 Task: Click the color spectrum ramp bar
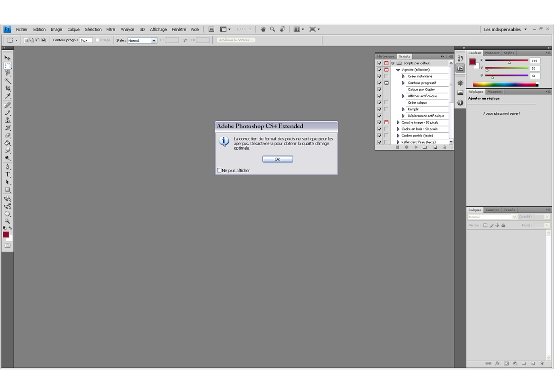tap(506, 84)
